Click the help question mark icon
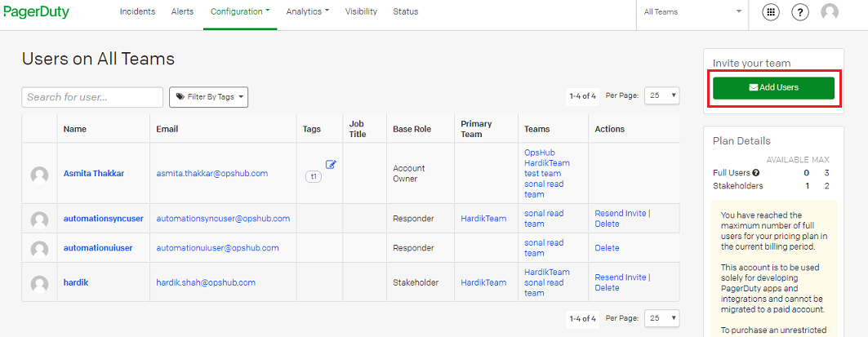The image size is (868, 337). coord(800,12)
